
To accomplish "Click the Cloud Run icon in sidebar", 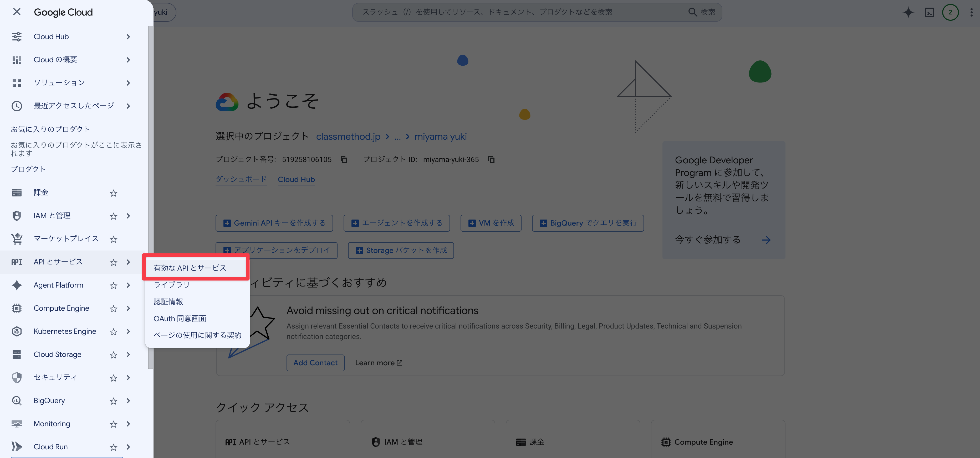I will point(16,447).
